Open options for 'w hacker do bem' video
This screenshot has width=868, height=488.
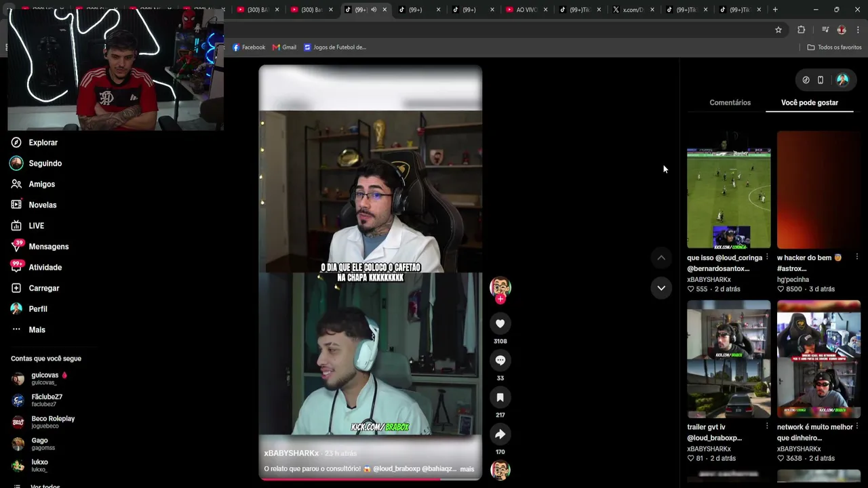pos(857,258)
